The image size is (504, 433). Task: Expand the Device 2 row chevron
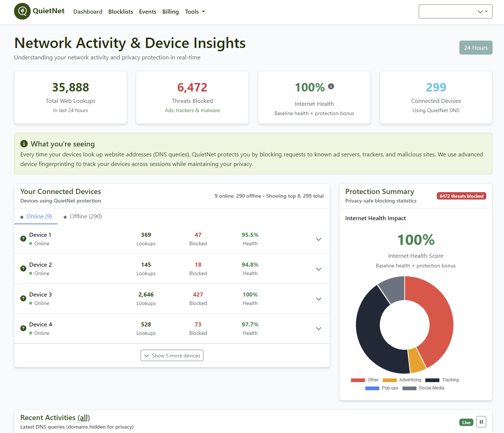[x=319, y=269]
